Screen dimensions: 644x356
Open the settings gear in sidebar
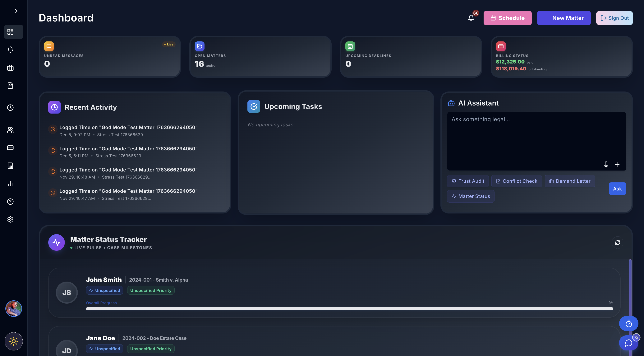pyautogui.click(x=10, y=219)
